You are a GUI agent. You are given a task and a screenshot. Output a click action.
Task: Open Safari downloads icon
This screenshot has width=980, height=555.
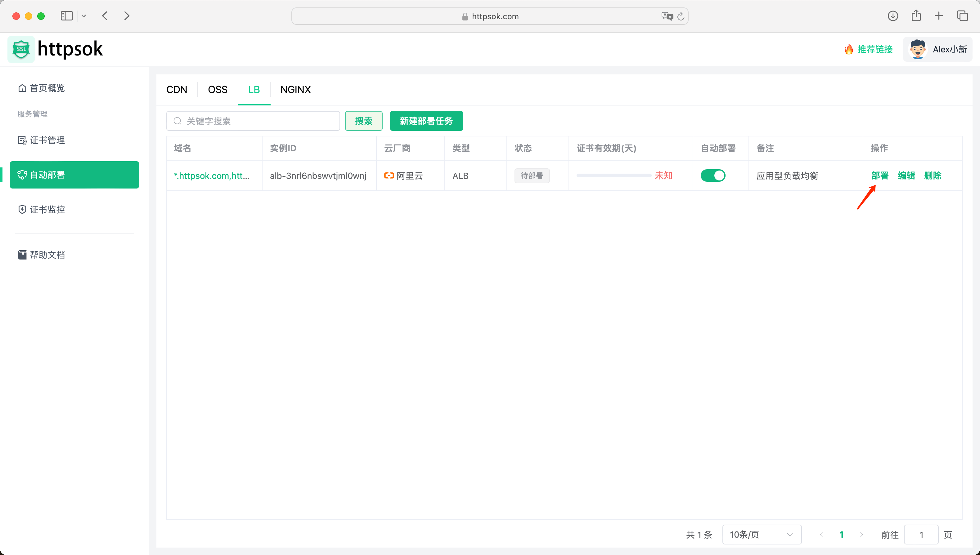click(892, 16)
